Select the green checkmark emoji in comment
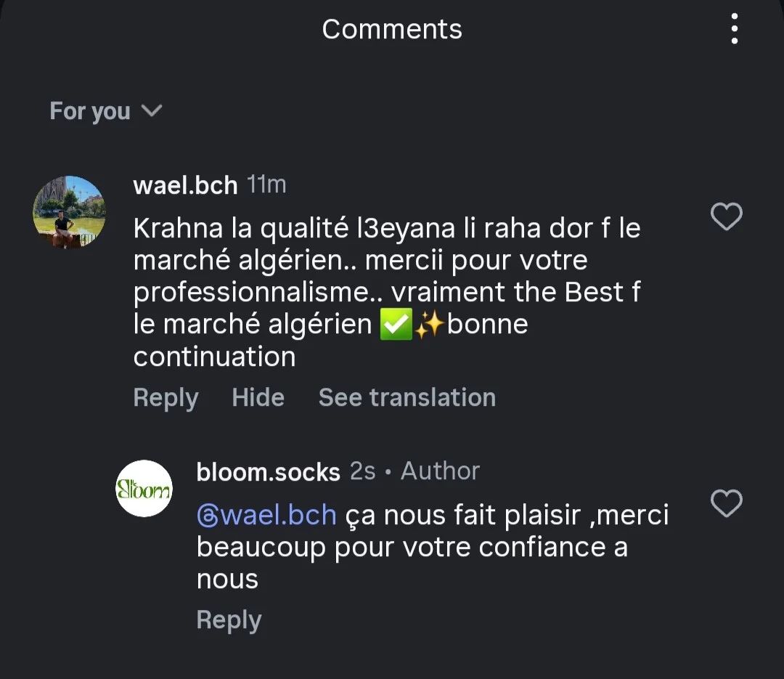Viewport: 784px width, 679px height. pos(396,324)
